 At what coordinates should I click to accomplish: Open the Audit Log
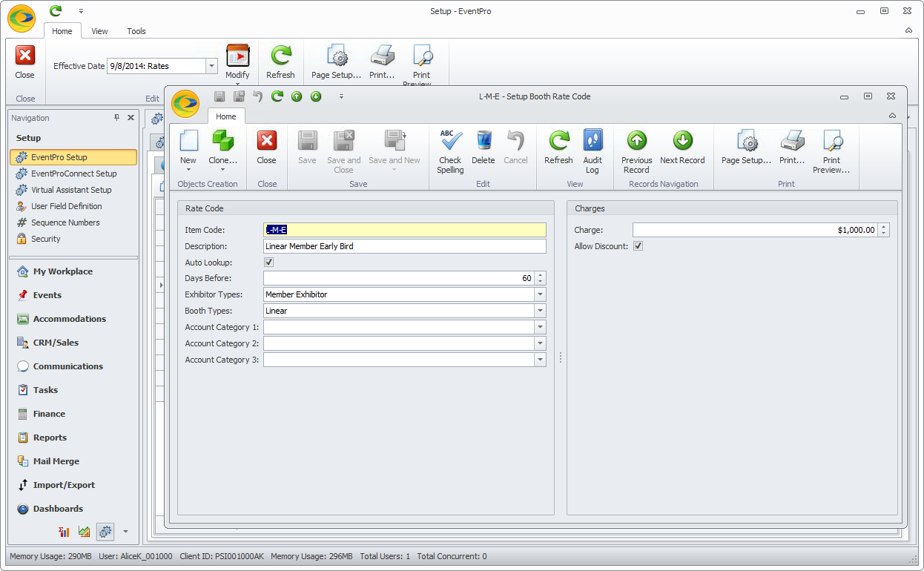(x=593, y=151)
